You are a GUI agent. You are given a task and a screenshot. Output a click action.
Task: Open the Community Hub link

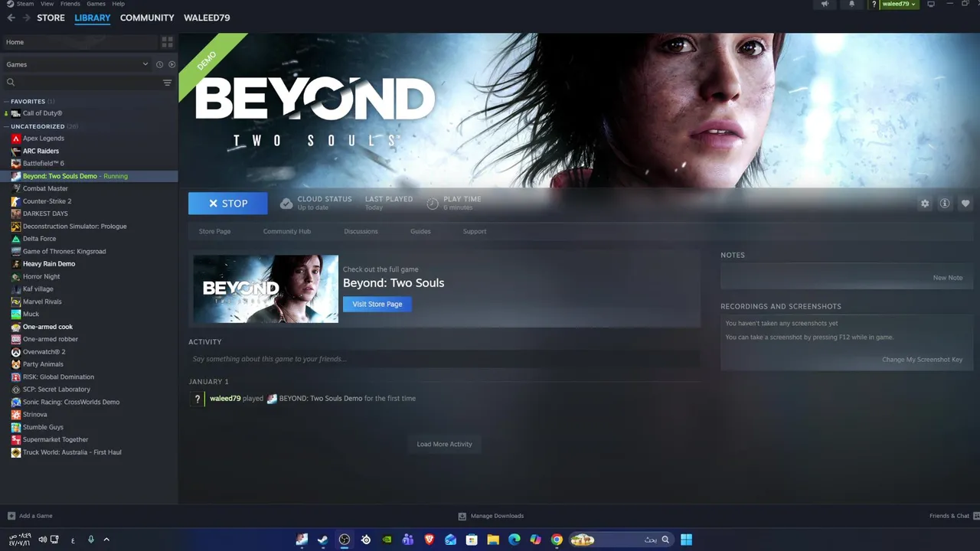(287, 231)
